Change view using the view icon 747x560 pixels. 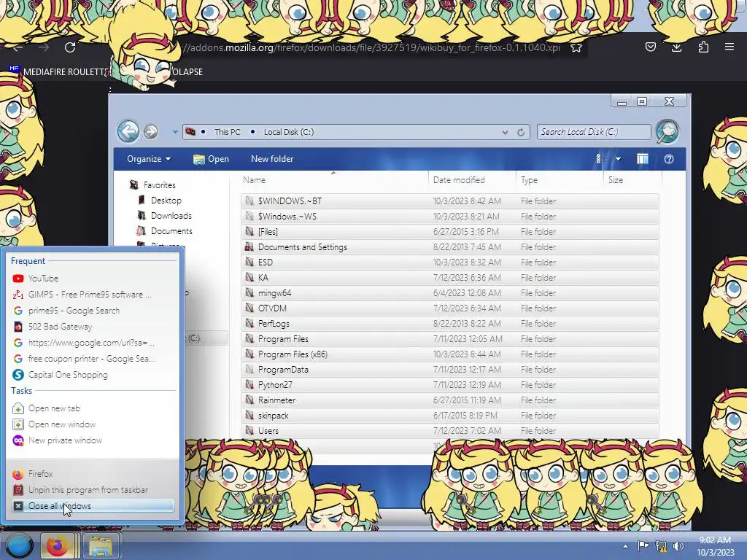[x=598, y=159]
